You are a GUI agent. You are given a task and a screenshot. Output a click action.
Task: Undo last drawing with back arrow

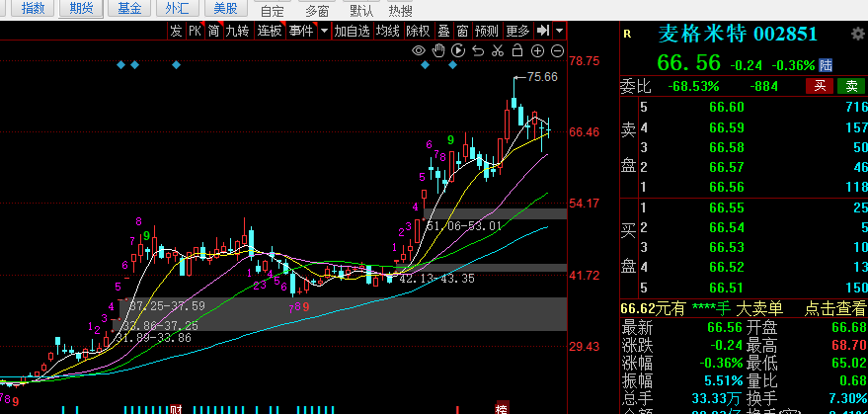(x=478, y=51)
